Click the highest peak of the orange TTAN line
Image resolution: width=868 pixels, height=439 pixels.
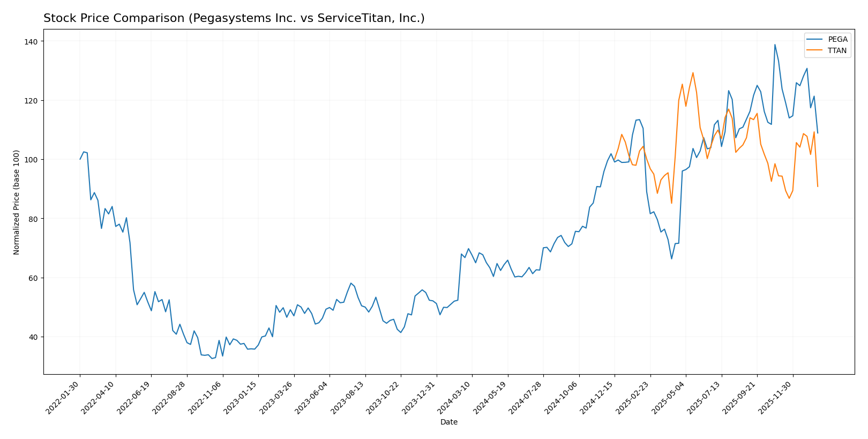(x=693, y=73)
